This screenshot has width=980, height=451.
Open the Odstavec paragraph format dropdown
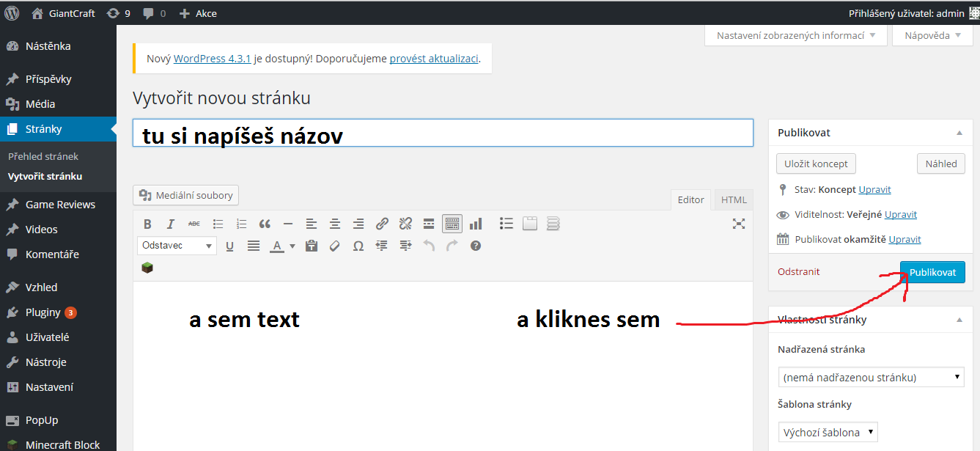177,246
